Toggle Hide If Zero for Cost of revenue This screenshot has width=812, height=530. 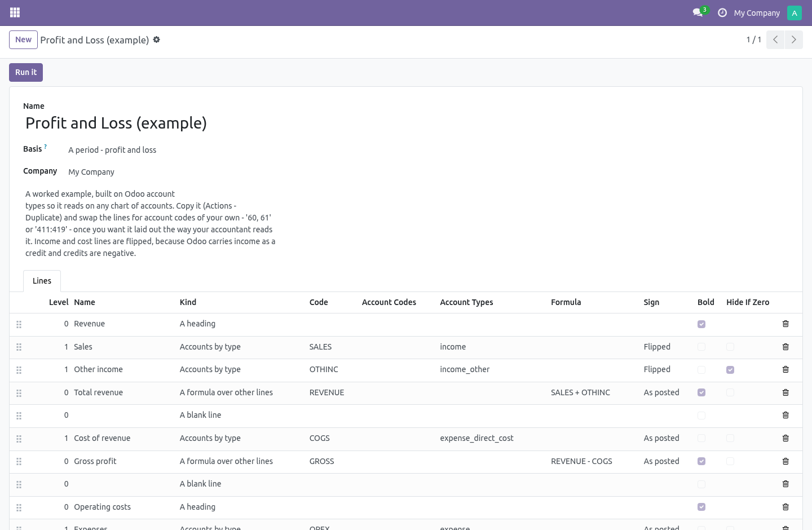[x=730, y=438]
